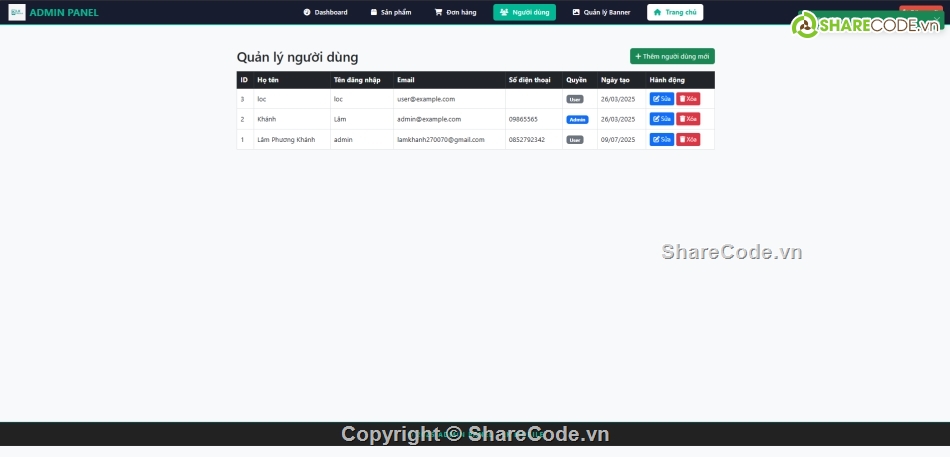This screenshot has width=950, height=457.
Task: Click phone number 09865565
Action: click(523, 119)
